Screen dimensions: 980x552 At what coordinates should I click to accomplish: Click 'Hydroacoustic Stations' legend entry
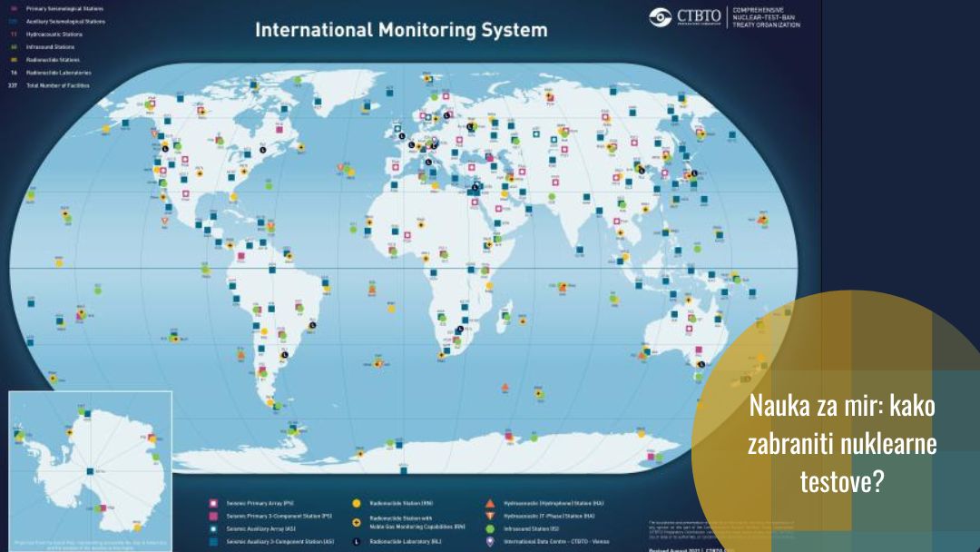[54, 34]
